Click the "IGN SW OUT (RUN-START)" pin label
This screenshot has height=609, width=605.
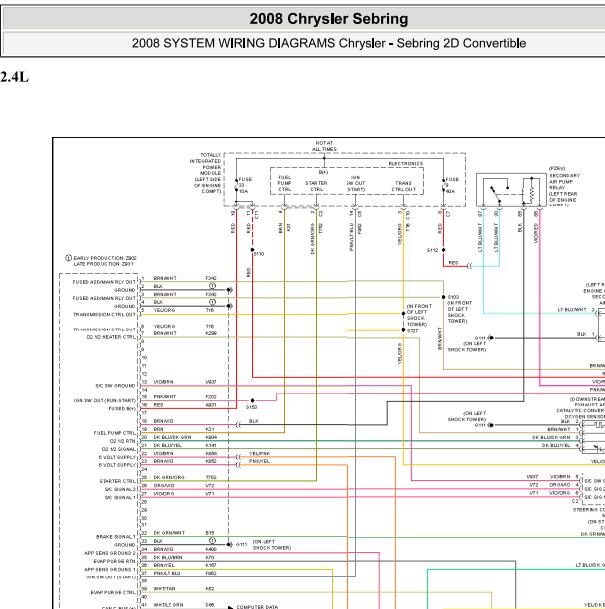pos(105,400)
